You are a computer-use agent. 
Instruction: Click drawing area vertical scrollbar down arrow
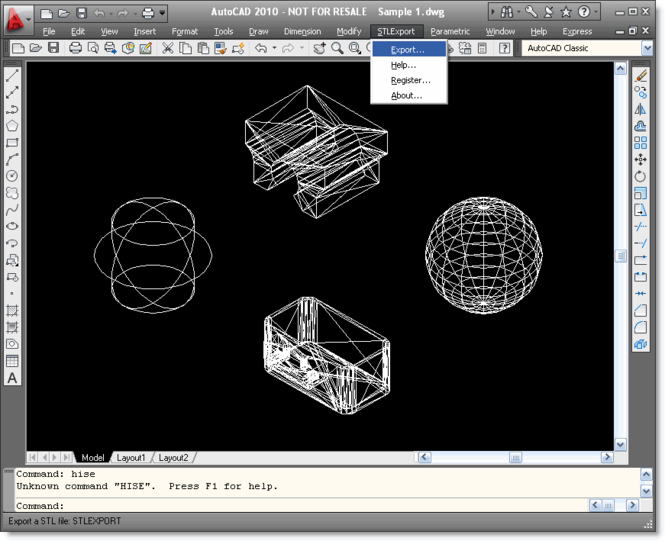(x=620, y=444)
